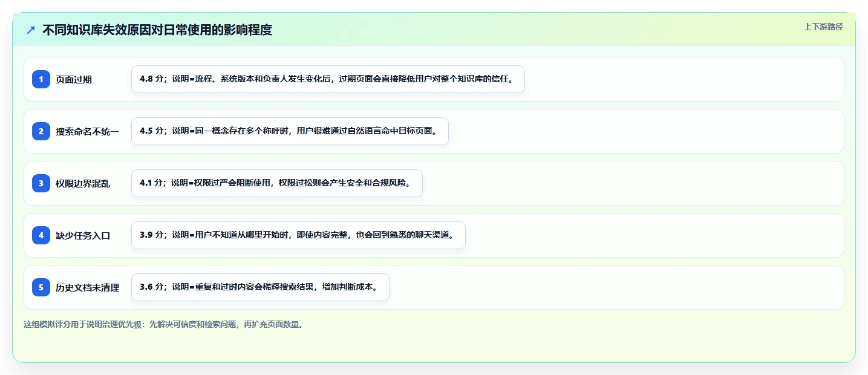
Task: Open the 3.6 分 description box
Action: point(260,287)
